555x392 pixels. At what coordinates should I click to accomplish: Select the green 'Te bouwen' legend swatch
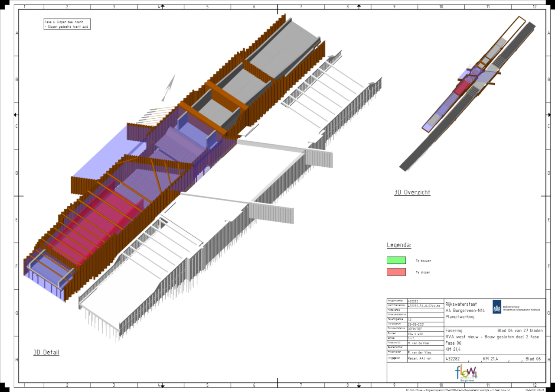[396, 260]
